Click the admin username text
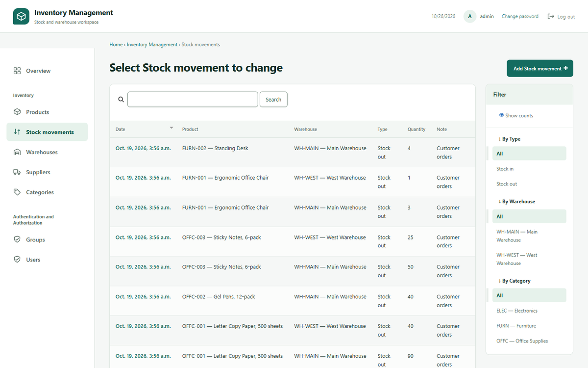This screenshot has width=588, height=368. (487, 16)
